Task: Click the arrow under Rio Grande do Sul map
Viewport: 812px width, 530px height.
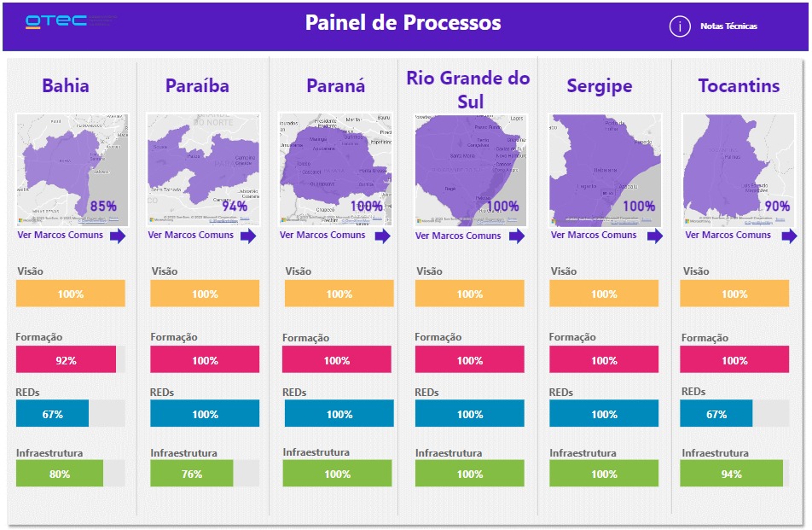Action: point(517,236)
